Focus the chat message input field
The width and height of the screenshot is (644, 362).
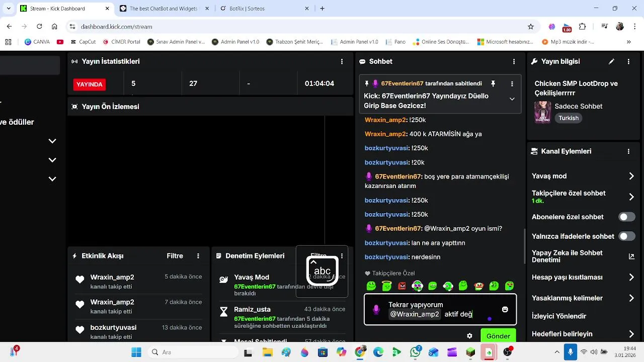tap(440, 309)
